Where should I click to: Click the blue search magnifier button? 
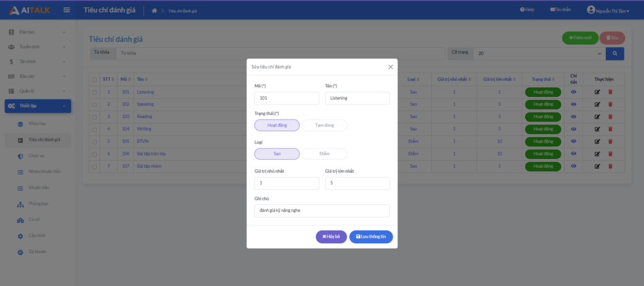[x=615, y=54]
